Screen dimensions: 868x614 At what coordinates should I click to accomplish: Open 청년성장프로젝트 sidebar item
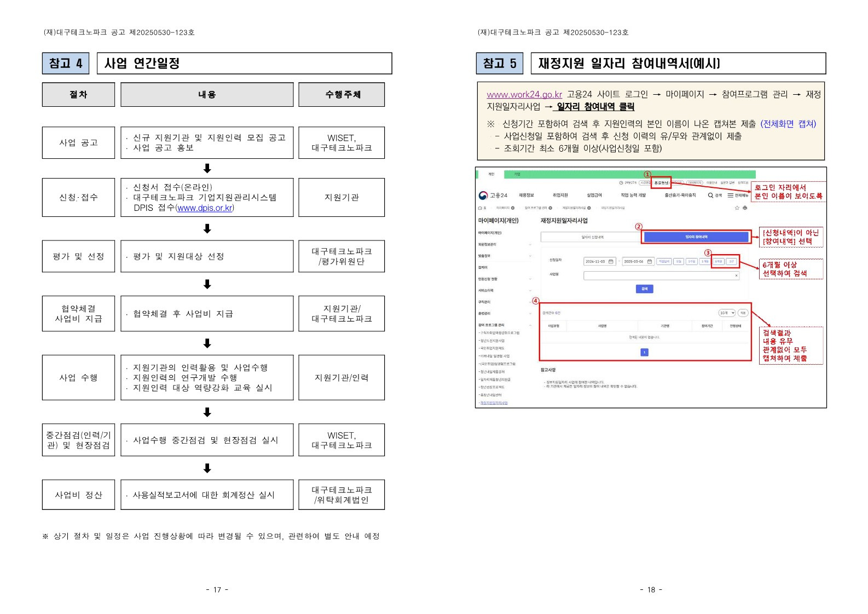tap(491, 387)
